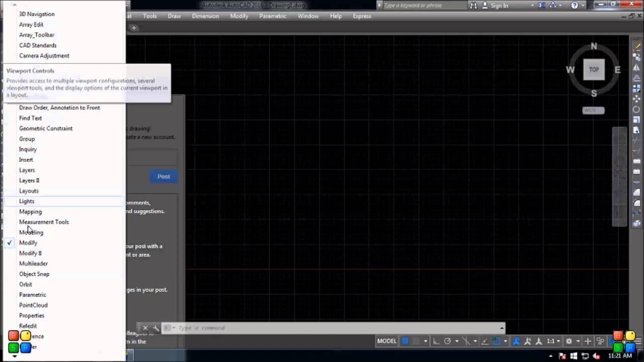Expand the Help dropdown arrow in title bar
This screenshot has height=362, width=644.
[x=583, y=5]
